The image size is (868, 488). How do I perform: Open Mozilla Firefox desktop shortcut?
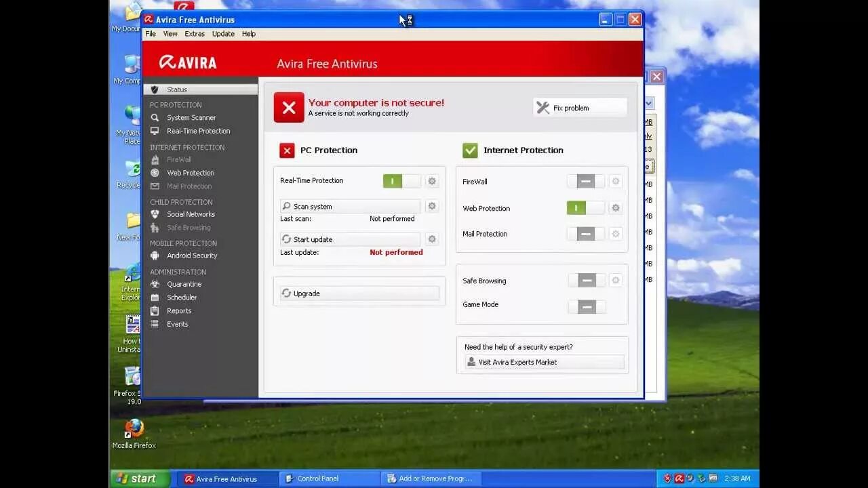click(134, 434)
